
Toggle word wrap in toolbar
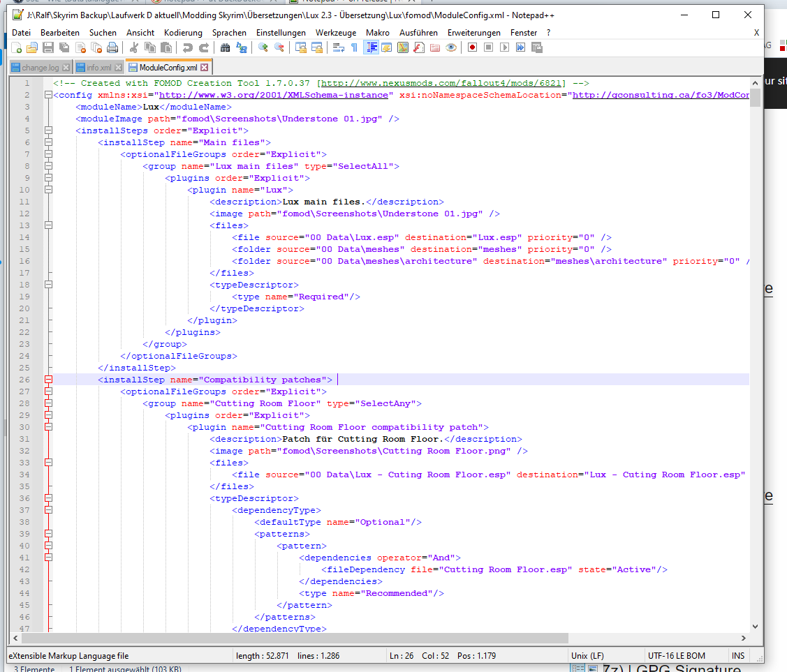tap(338, 47)
